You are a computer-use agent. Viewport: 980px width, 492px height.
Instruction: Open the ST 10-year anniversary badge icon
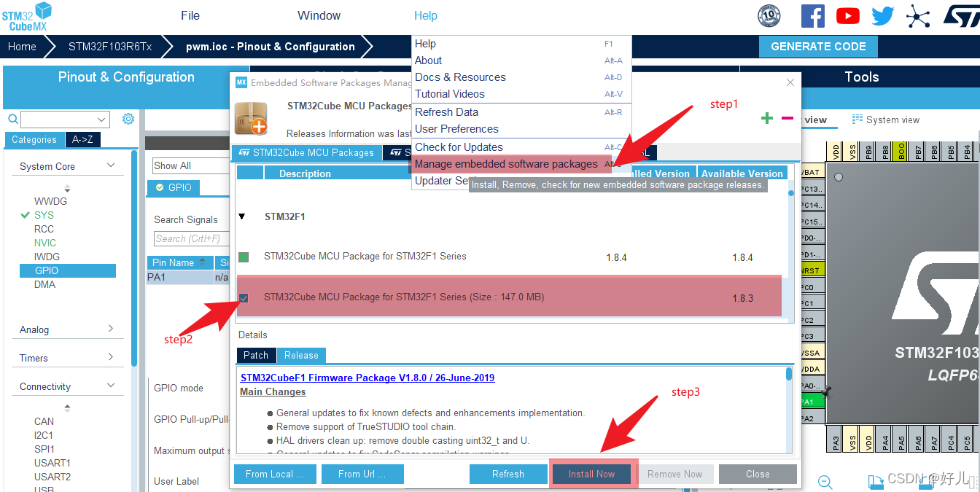coord(769,16)
